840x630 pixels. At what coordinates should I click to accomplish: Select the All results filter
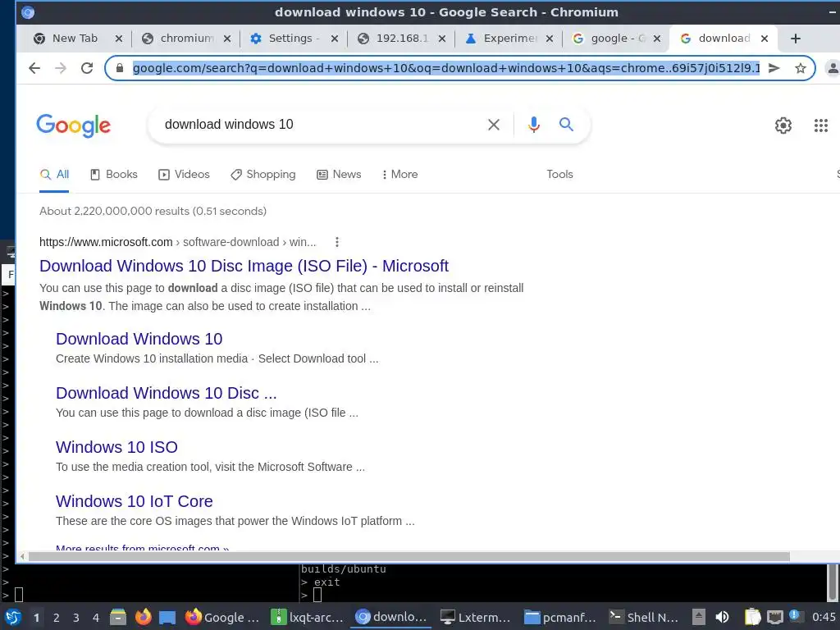click(x=54, y=175)
